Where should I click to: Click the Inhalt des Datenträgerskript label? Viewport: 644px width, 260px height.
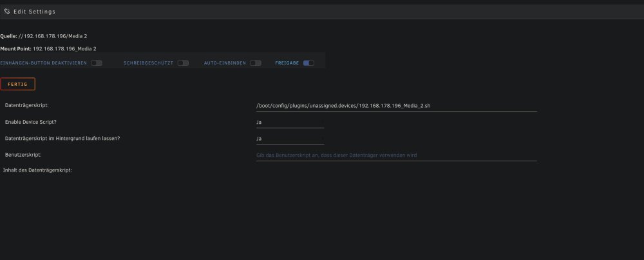[37, 170]
